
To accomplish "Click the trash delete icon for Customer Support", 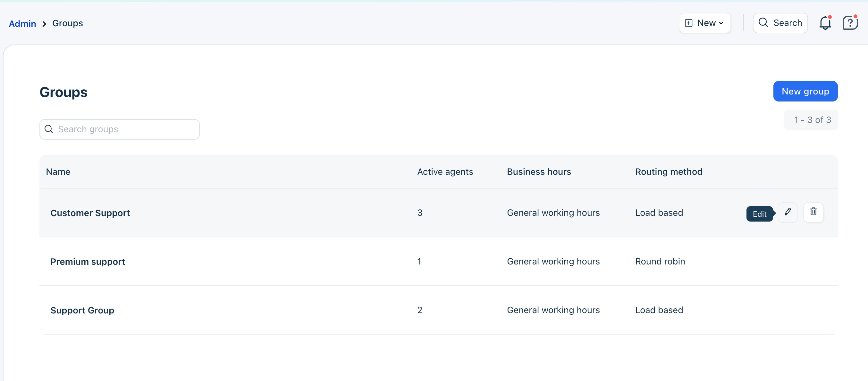I will point(813,212).
